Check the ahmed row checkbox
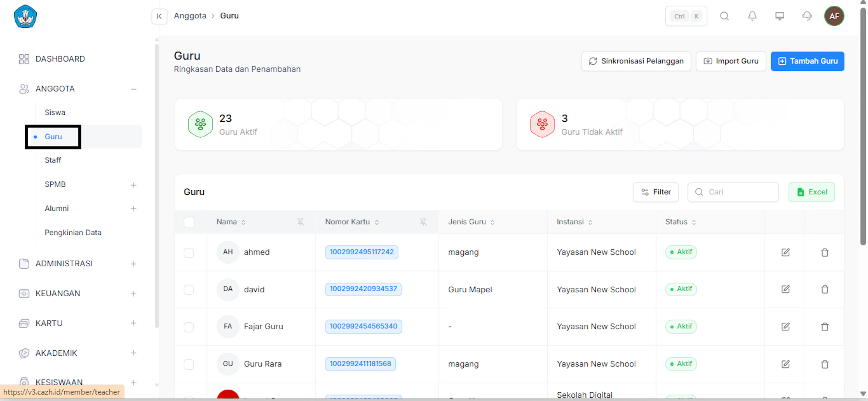The image size is (868, 401). [189, 253]
